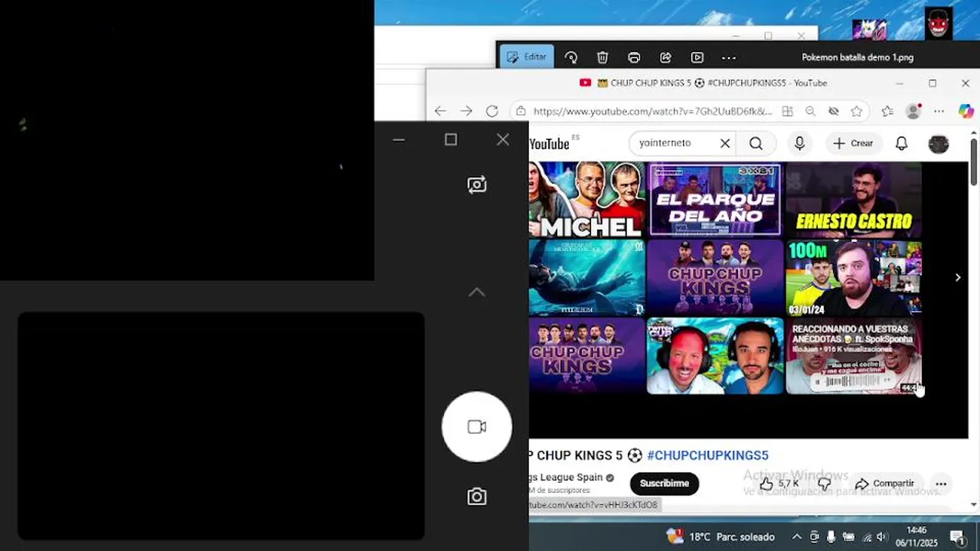Image resolution: width=980 pixels, height=551 pixels.
Task: Open YouTube account avatar menu
Action: point(939,143)
